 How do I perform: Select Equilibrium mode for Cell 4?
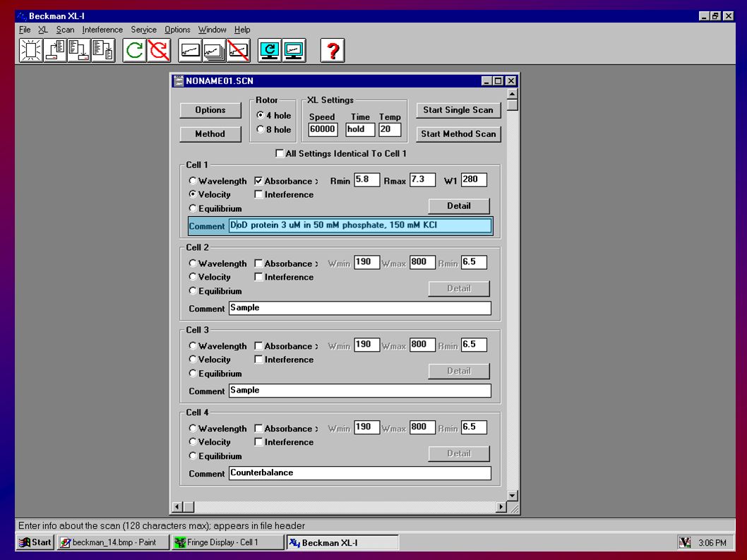click(193, 455)
